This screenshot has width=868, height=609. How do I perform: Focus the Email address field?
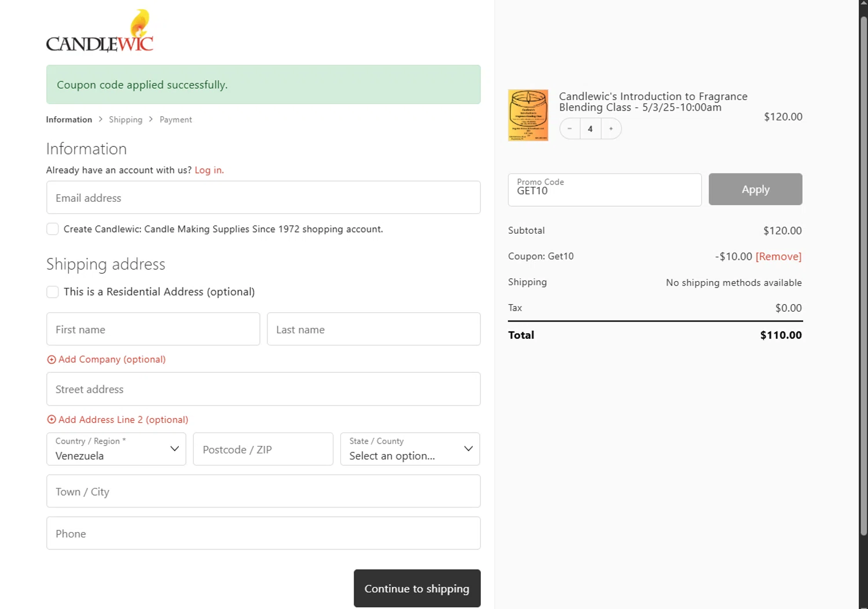point(263,197)
